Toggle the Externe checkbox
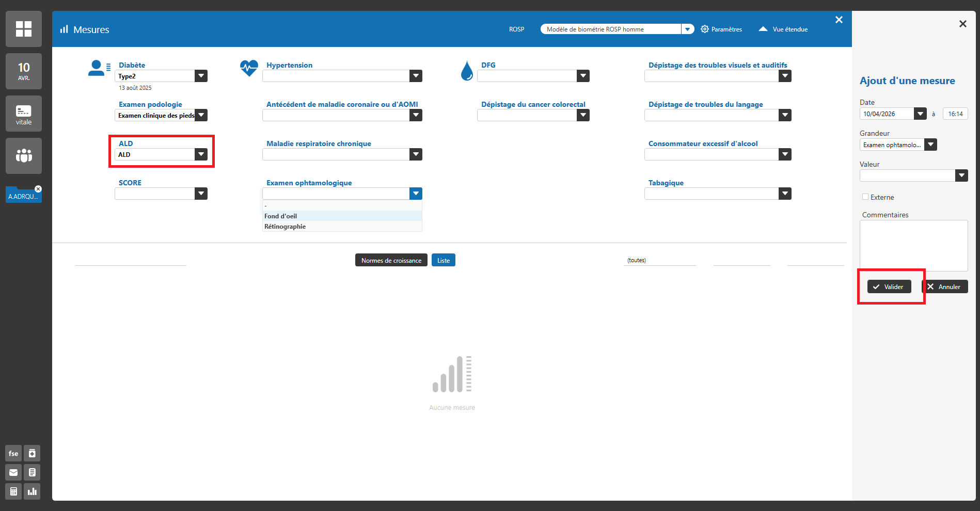The image size is (980, 511). (865, 197)
